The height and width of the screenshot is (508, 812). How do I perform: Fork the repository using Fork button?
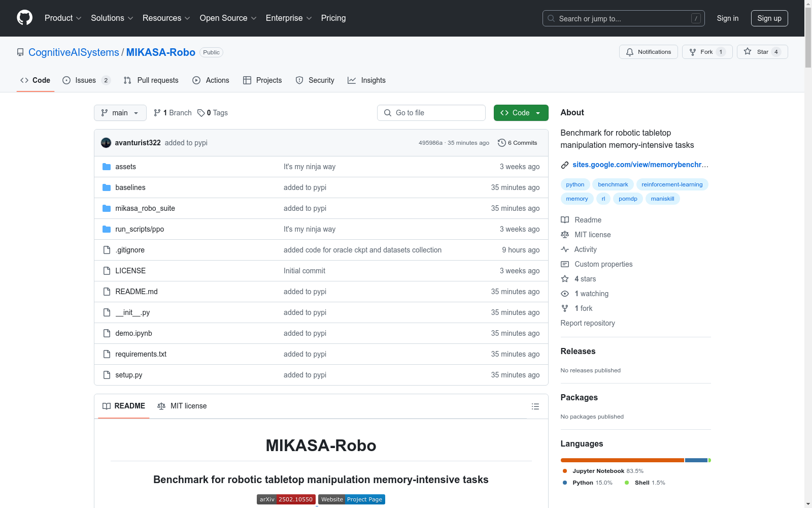click(x=707, y=52)
